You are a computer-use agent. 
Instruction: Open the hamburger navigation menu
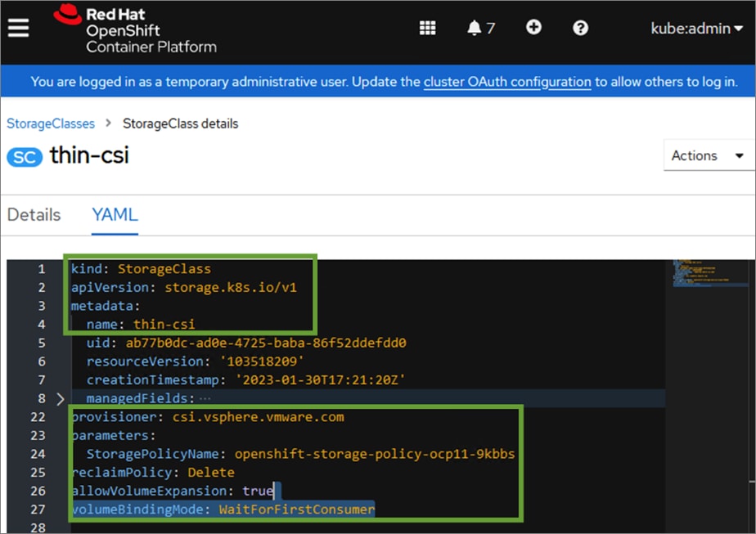pos(18,28)
